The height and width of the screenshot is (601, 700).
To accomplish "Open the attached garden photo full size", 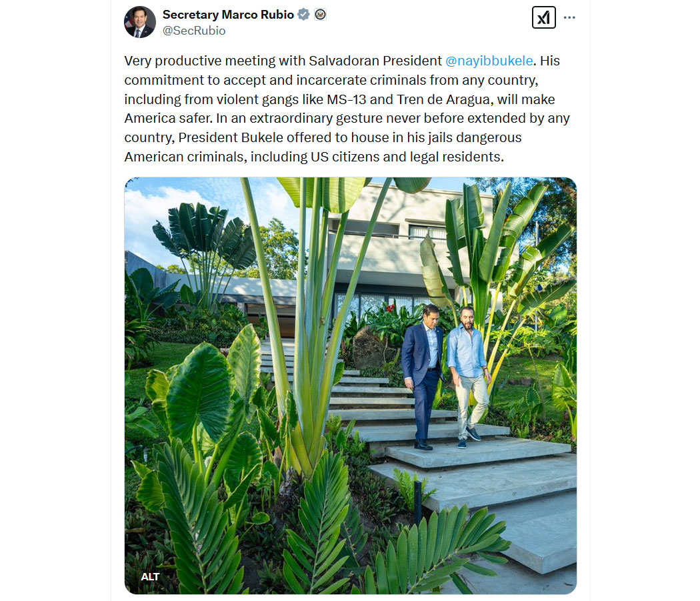I will coord(351,386).
